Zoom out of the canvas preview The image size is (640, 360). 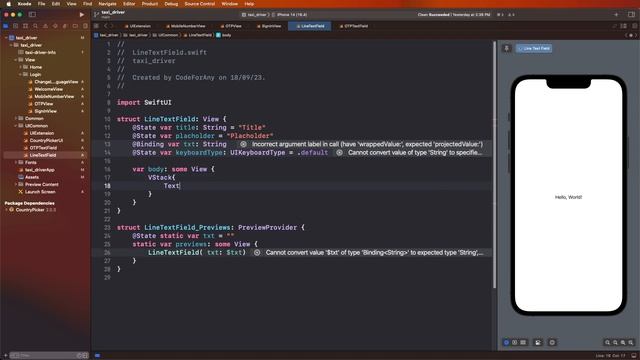607,342
